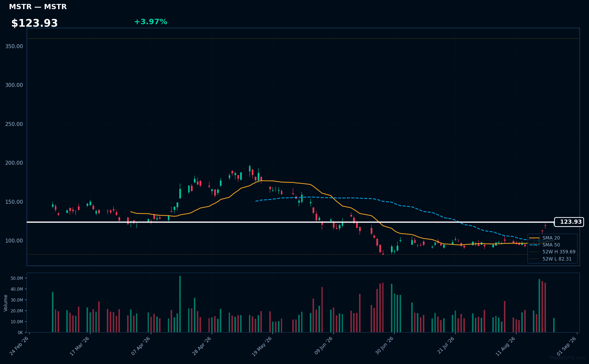Click the 250.00 price axis label

(x=14, y=124)
